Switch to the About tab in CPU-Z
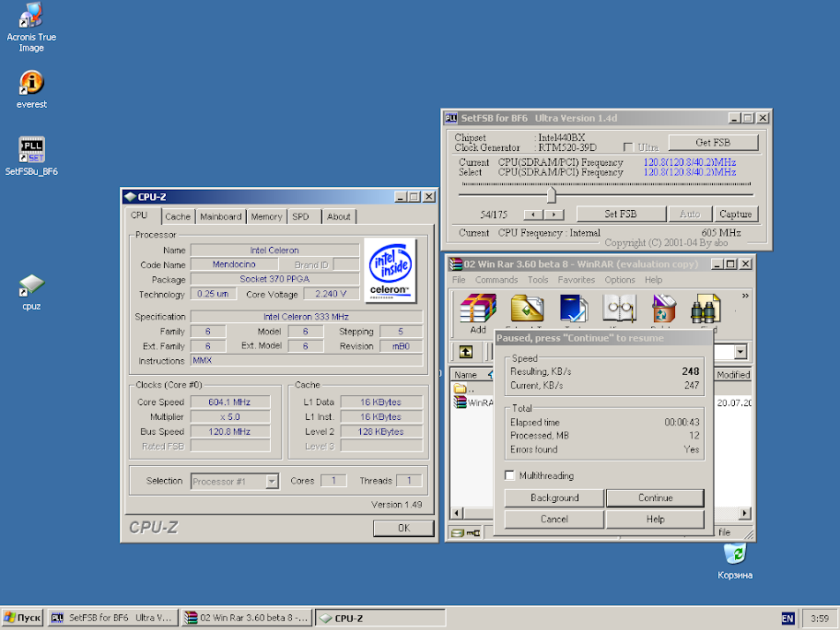This screenshot has width=840, height=630. point(339,216)
